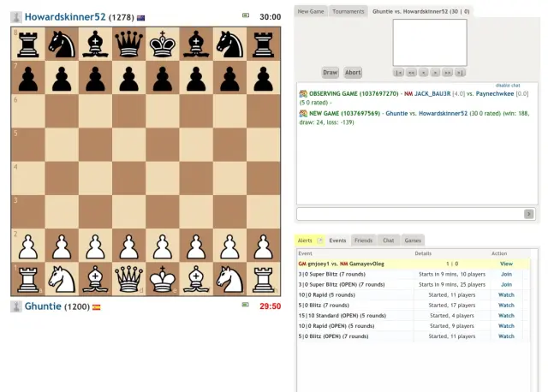
Task: Click Howardskinner52's avatar icon
Action: tap(16, 17)
